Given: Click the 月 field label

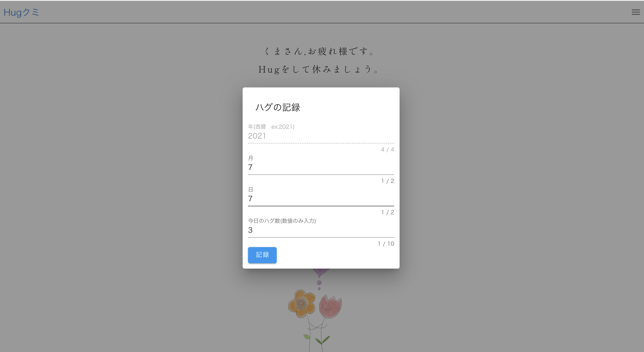Looking at the screenshot, I should point(250,158).
